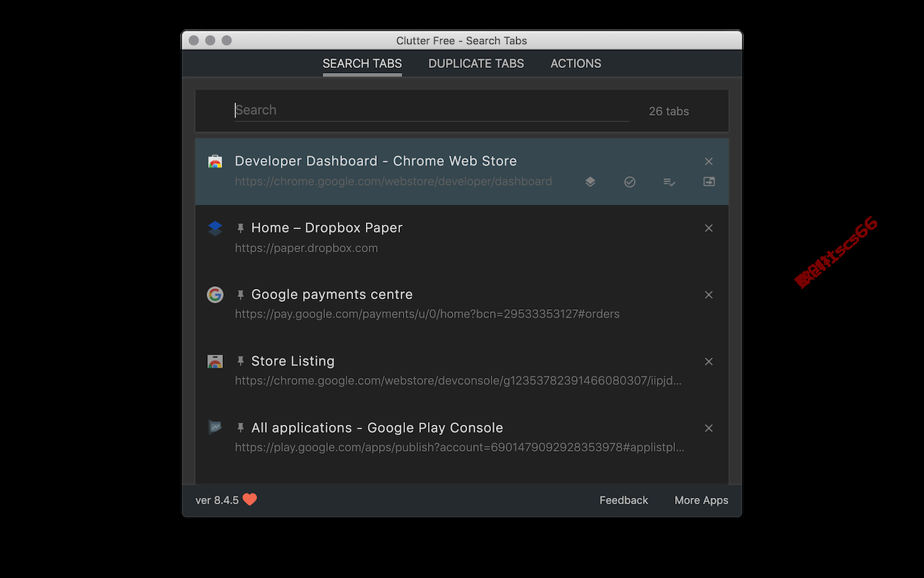The width and height of the screenshot is (924, 578).
Task: Click the play.google.com apps/publish URL text
Action: tap(460, 447)
